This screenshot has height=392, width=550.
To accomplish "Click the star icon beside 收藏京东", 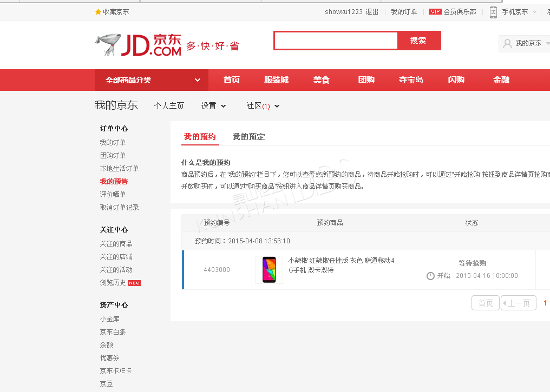I will pyautogui.click(x=98, y=12).
